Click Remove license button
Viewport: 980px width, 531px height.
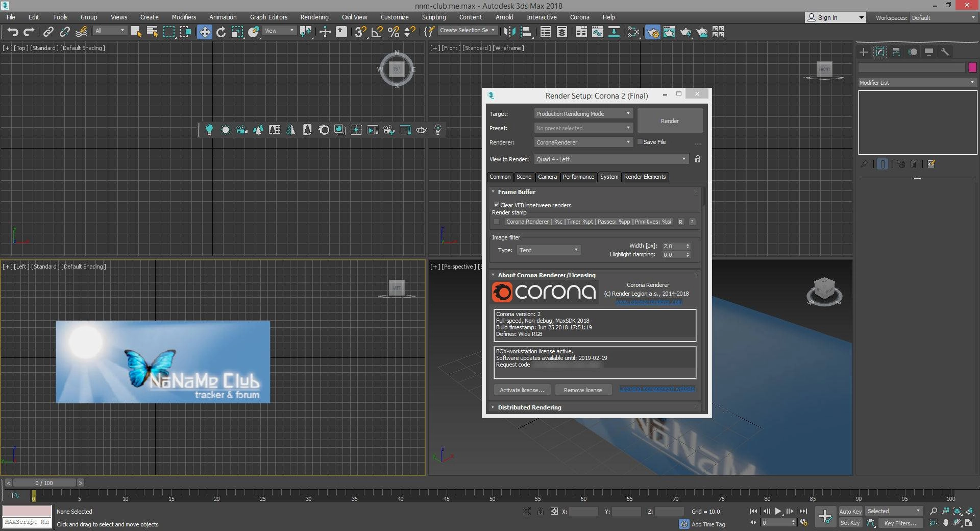(583, 390)
